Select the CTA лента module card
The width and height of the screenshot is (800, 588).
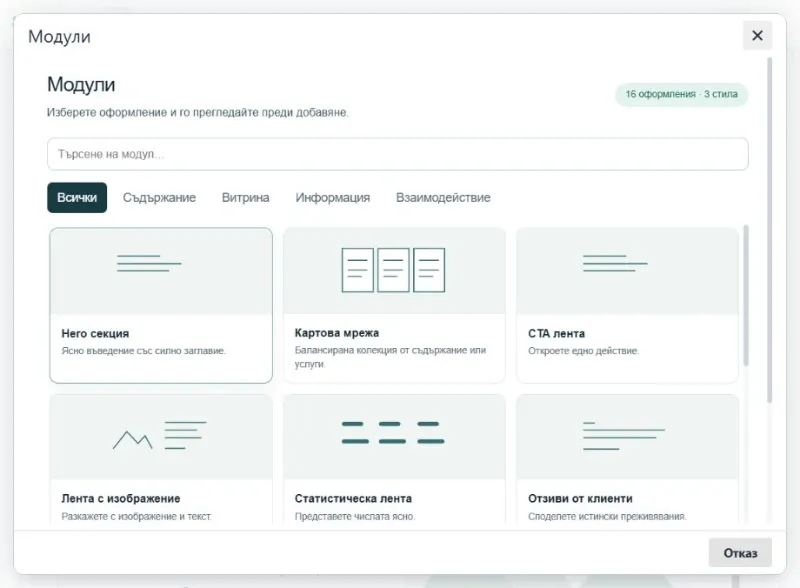pyautogui.click(x=627, y=305)
